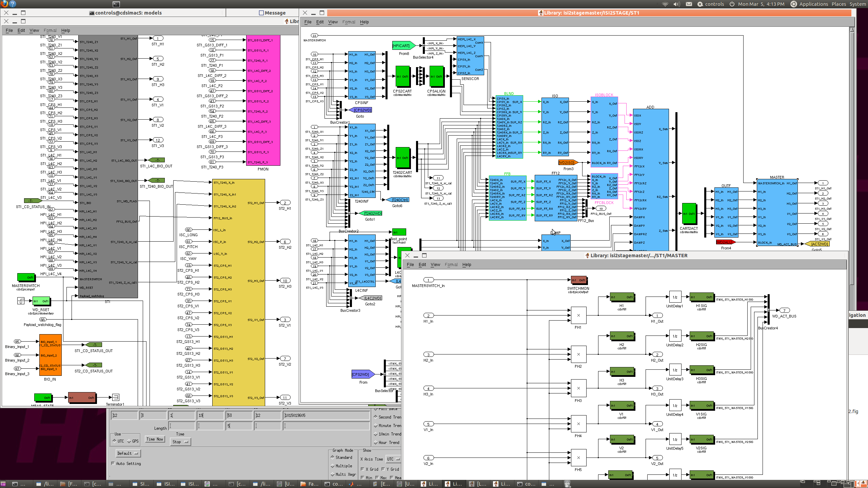Enable the Y Grid checkbox
Screen dimensions: 868x488
[x=390, y=469]
